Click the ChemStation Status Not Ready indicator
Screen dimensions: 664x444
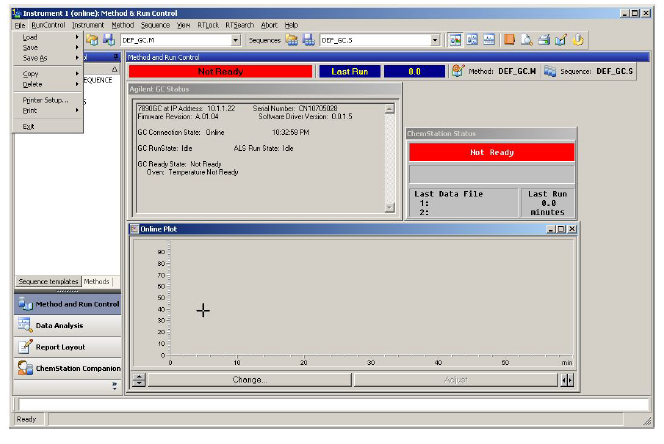492,152
